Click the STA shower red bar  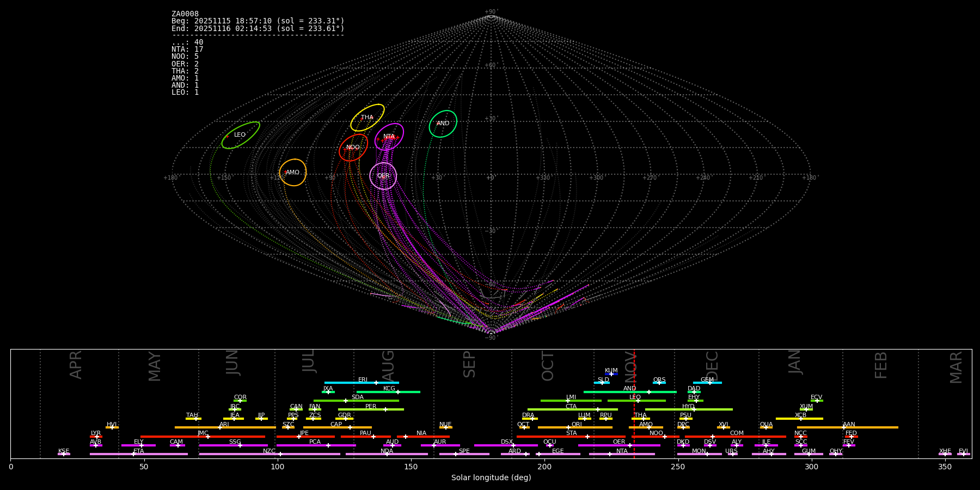(x=571, y=437)
